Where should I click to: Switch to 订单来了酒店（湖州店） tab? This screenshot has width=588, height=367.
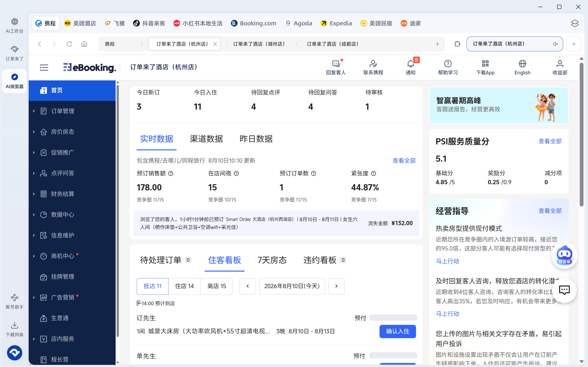(x=259, y=44)
